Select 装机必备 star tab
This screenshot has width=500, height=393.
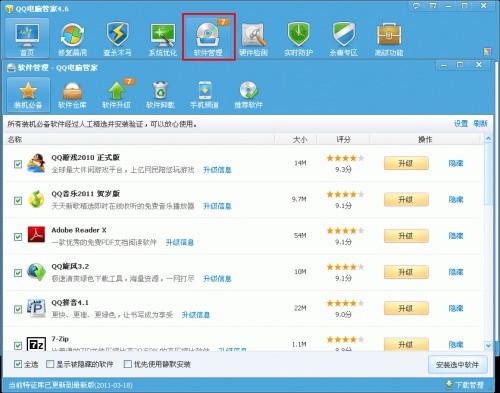pos(28,95)
